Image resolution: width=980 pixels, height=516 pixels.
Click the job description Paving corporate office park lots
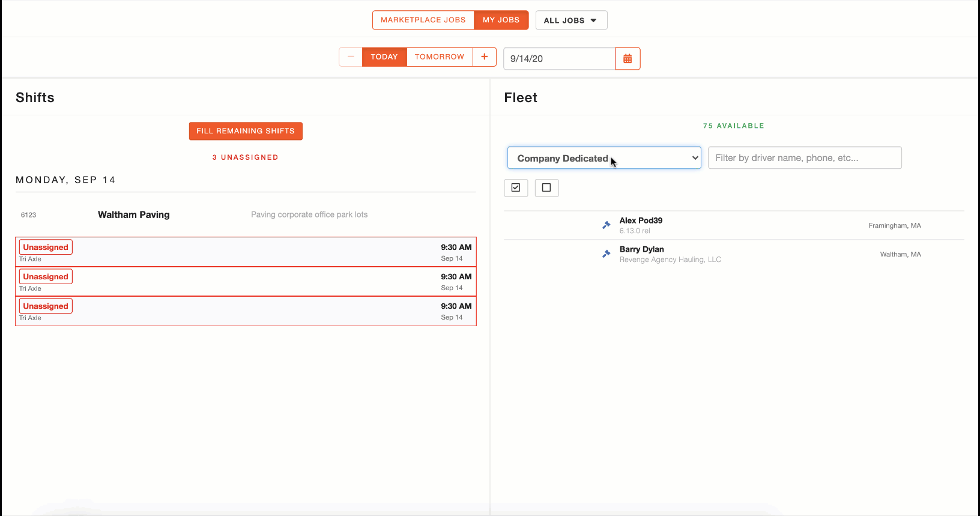tap(309, 214)
